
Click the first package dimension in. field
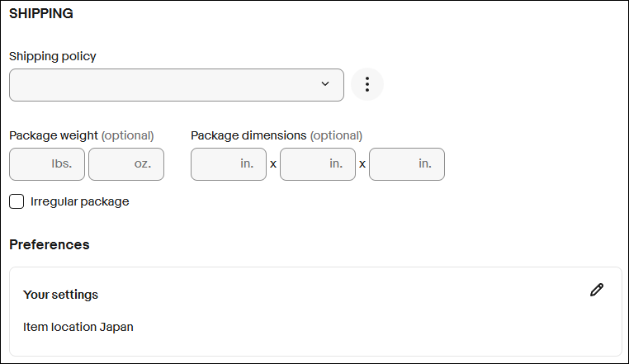pos(229,164)
